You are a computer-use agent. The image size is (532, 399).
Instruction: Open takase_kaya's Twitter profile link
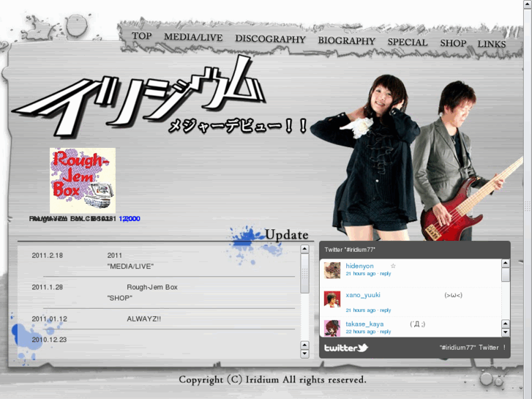(364, 324)
